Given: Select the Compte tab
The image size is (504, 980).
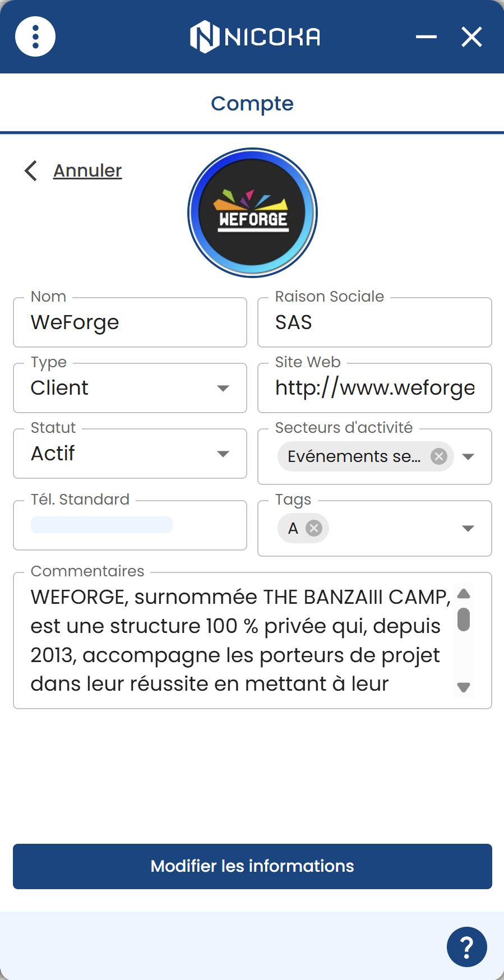Looking at the screenshot, I should 252,104.
